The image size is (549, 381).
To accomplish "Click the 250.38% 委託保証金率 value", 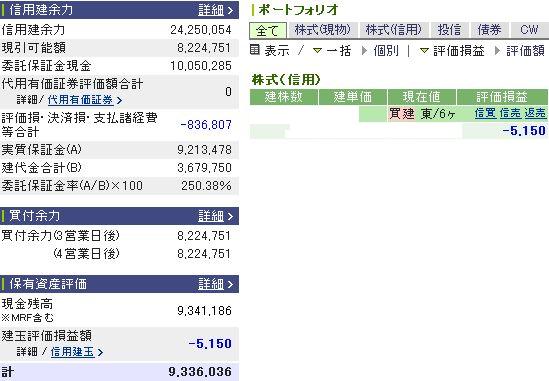I will (x=206, y=185).
